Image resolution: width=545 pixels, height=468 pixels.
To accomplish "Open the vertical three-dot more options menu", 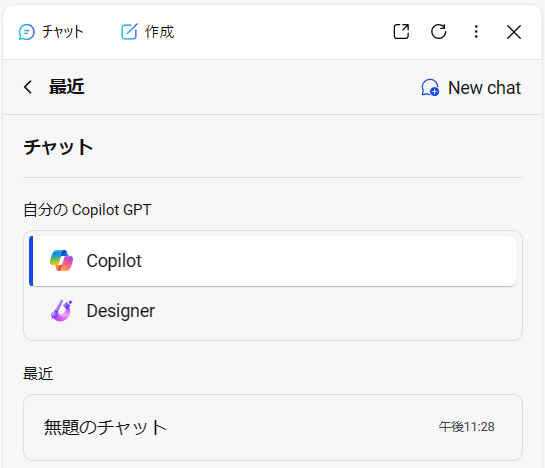I will click(476, 32).
